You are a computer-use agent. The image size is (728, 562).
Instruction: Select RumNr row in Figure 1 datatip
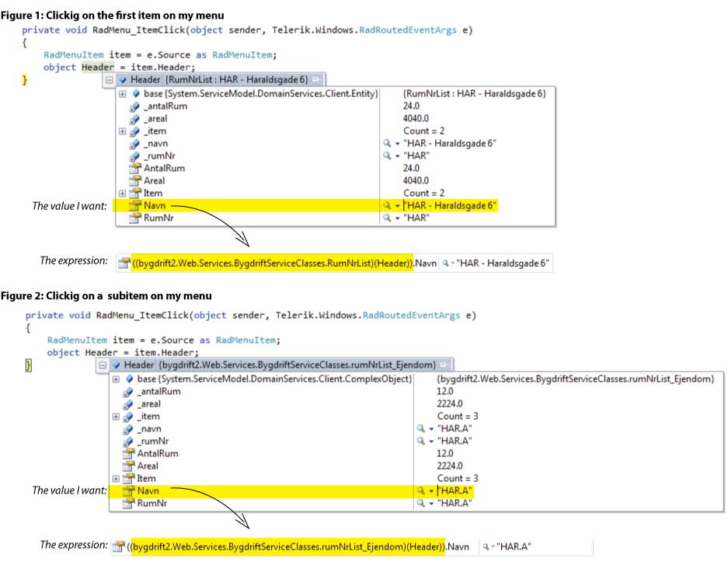pos(335,218)
